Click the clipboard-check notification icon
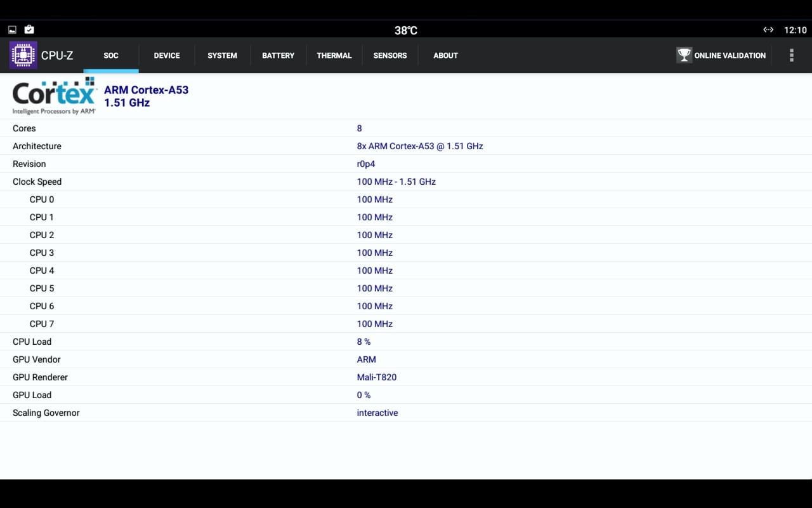Image resolution: width=812 pixels, height=508 pixels. 29,29
